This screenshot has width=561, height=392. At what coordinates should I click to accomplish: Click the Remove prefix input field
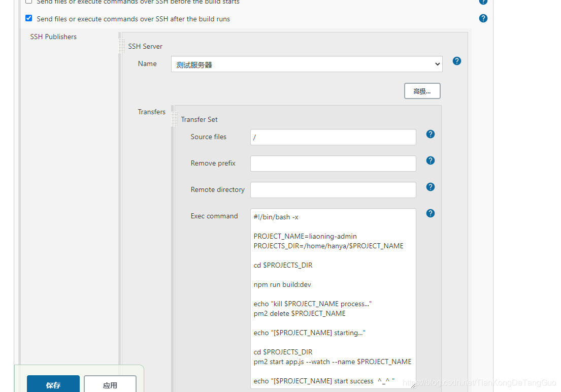click(333, 164)
